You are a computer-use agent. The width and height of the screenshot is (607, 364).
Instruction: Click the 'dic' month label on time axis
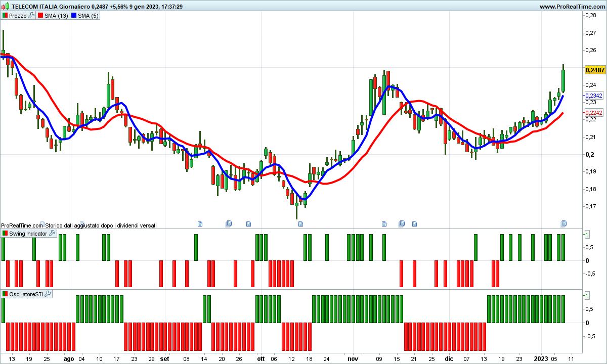[x=449, y=358]
